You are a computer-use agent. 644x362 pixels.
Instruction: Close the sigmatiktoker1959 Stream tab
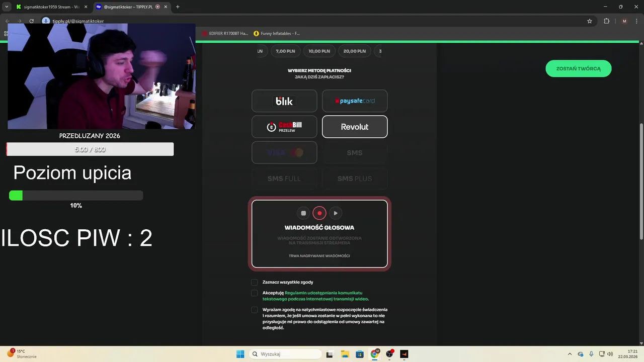(x=85, y=7)
